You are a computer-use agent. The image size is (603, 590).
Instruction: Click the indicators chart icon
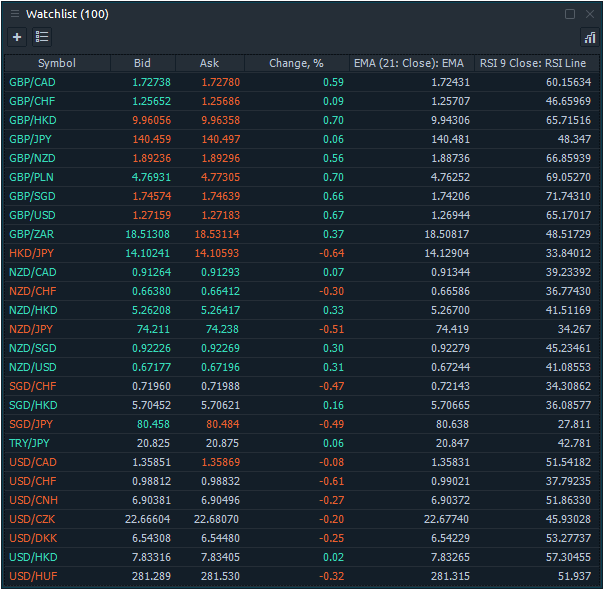coord(589,37)
